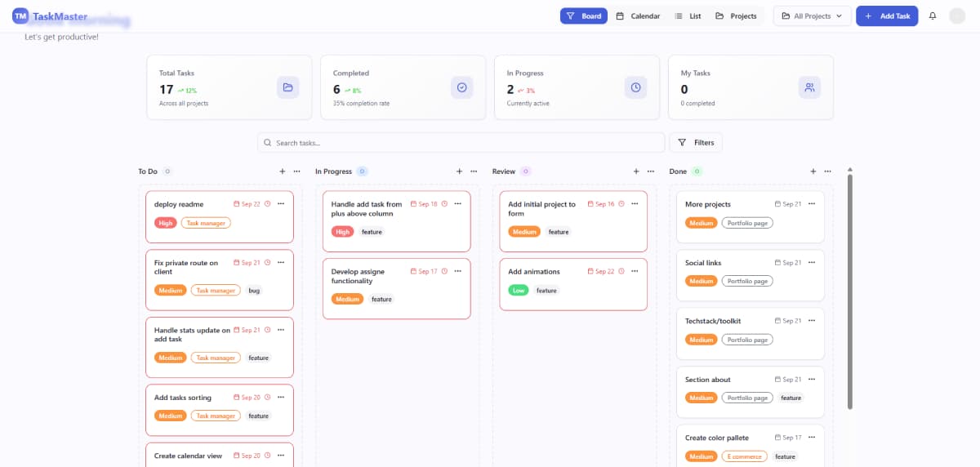Click the Low priority tag on Add animations
Image resolution: width=980 pixels, height=467 pixels.
[x=519, y=290]
